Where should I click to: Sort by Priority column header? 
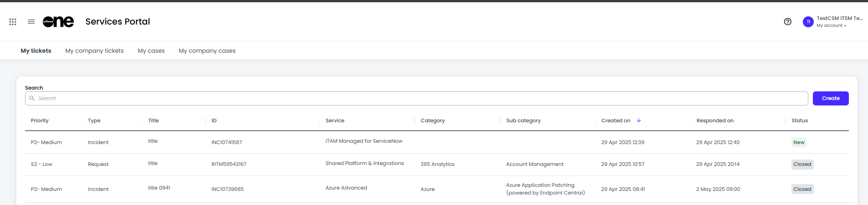coord(40,120)
